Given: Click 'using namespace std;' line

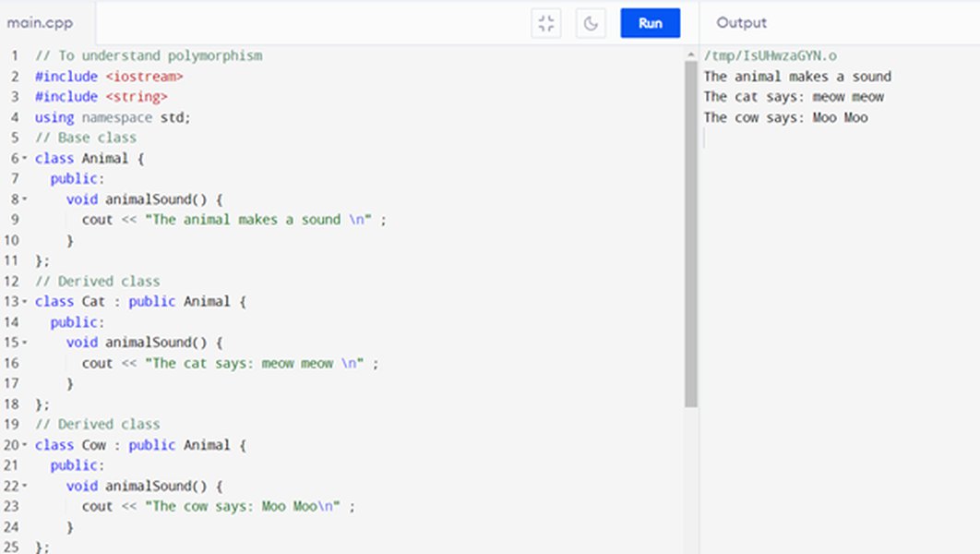Looking at the screenshot, I should coord(113,117).
